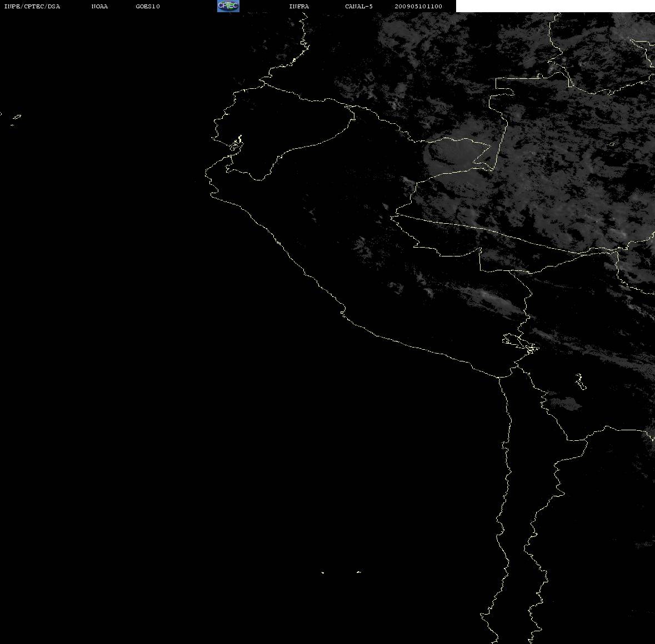Click the NOAA text in the header
The height and width of the screenshot is (644, 655).
[99, 6]
